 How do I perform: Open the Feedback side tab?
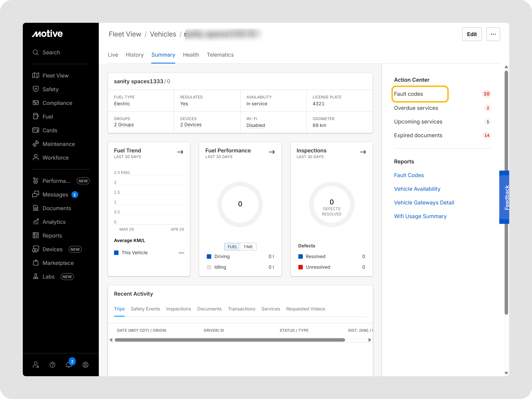pos(505,197)
